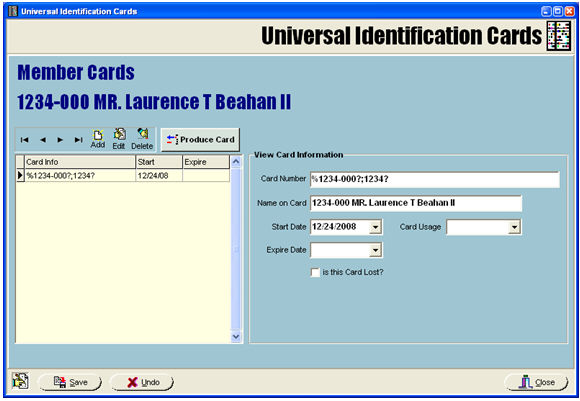Click the Expire column header
Viewport: 580px width, 401px height.
206,162
